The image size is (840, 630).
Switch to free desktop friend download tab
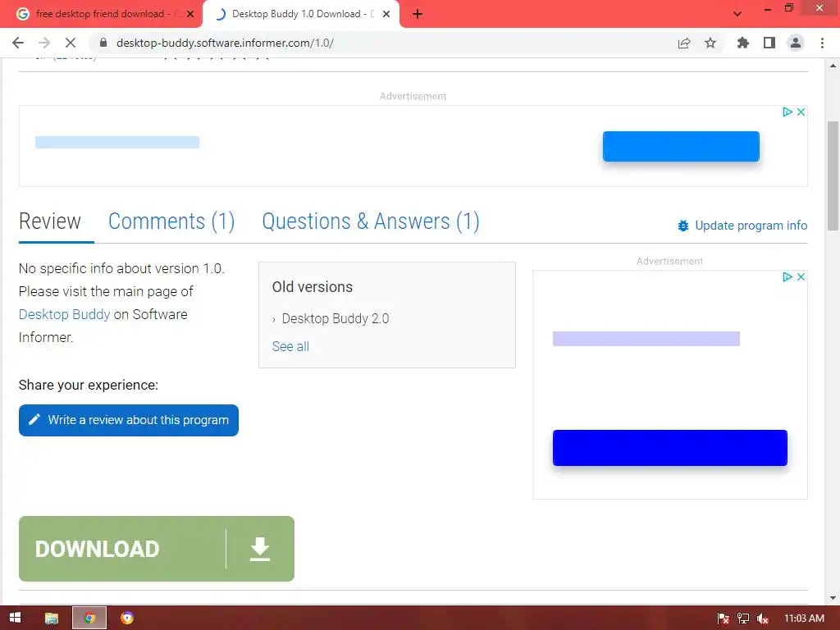coord(99,14)
